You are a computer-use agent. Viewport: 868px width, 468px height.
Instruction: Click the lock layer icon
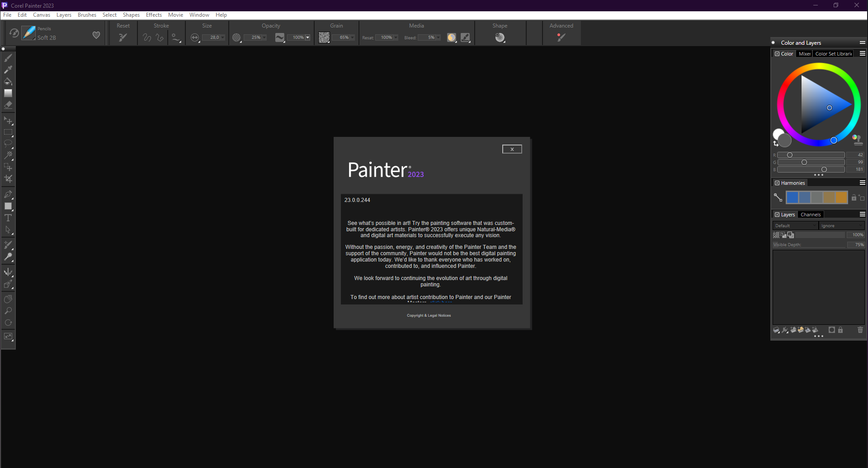pyautogui.click(x=840, y=330)
